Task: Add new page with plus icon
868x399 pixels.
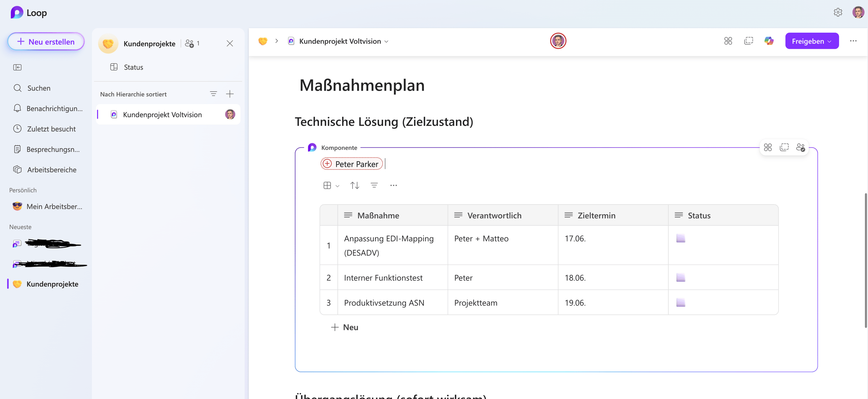Action: click(x=230, y=94)
